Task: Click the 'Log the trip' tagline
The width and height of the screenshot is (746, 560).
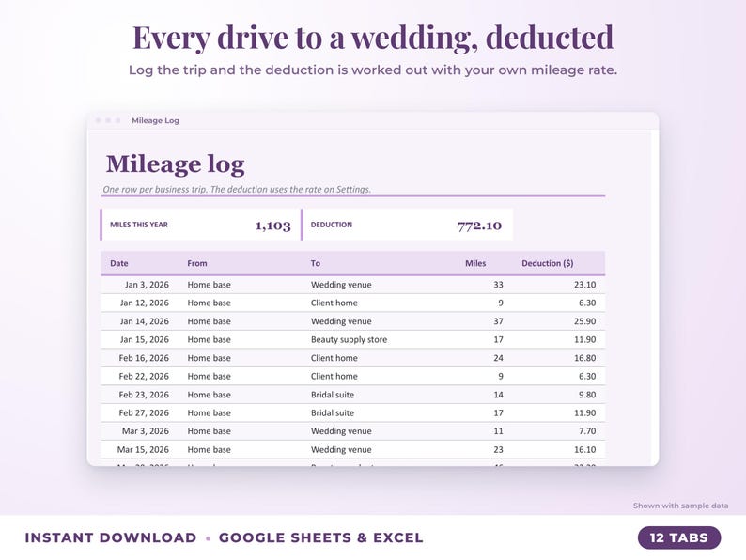Action: [373, 70]
